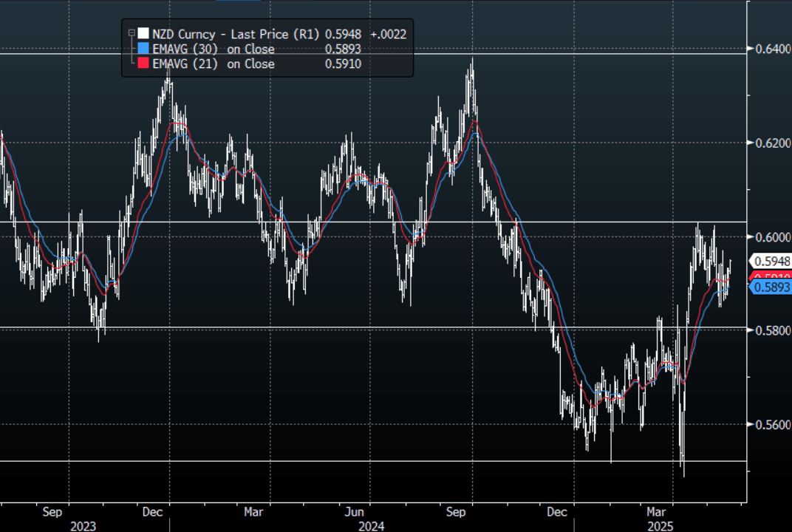Viewport: 792px width, 532px height.
Task: Click the 2023 year label on time axis
Action: point(83,525)
